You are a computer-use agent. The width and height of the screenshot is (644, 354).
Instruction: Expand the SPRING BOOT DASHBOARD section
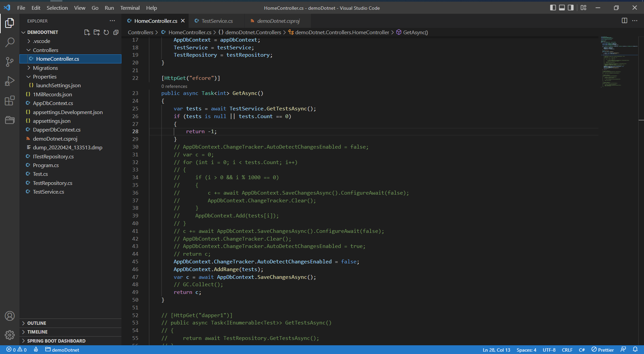(x=70, y=341)
